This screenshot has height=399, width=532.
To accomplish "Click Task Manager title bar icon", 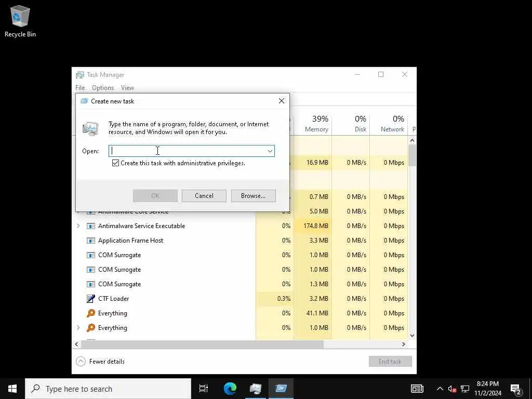I will tap(80, 75).
